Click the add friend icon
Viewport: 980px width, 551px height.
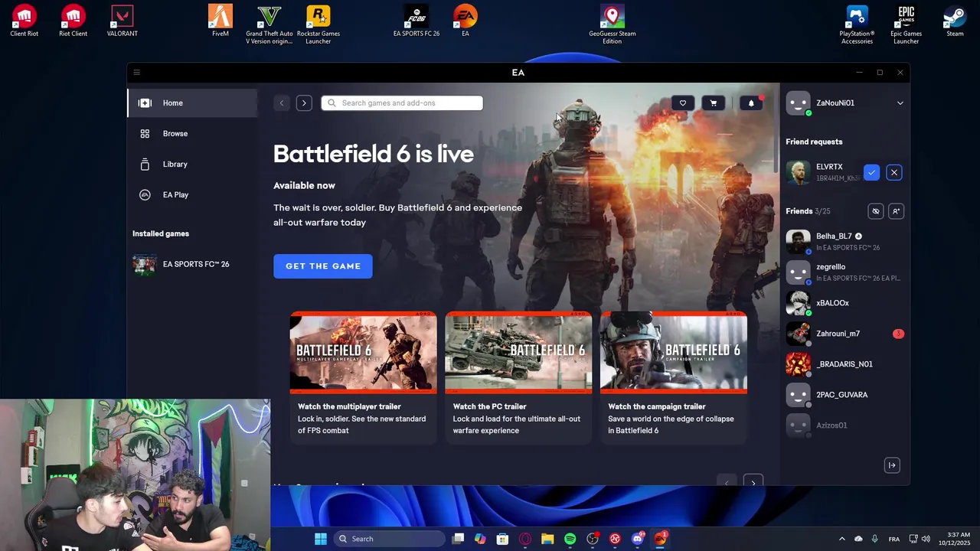[x=897, y=211]
